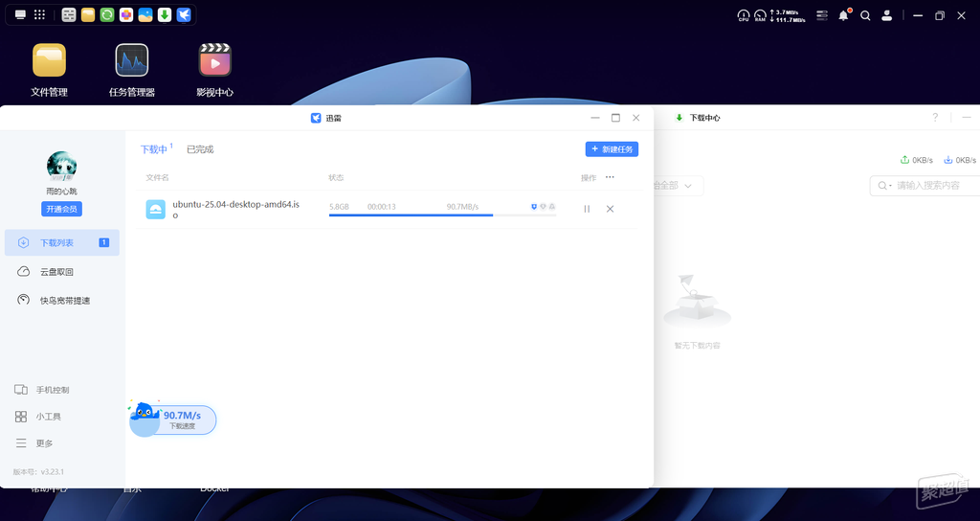
Task: Maximize the 迅雷 window
Action: click(615, 118)
